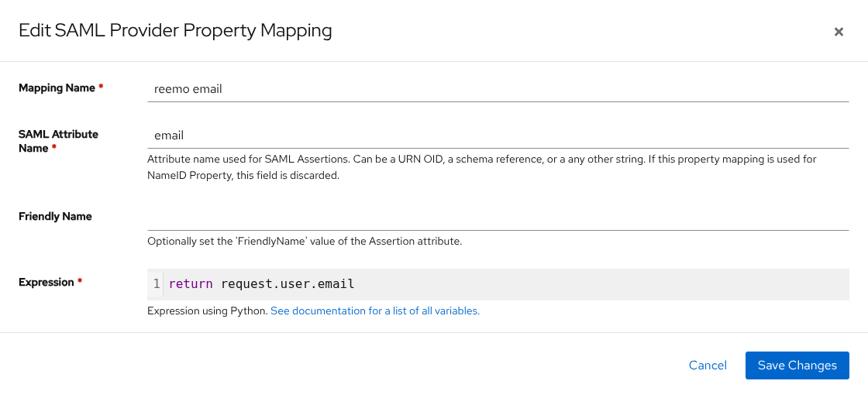868x398 pixels.
Task: Close the Edit SAML Provider Property Mapping dialog
Action: tap(839, 32)
